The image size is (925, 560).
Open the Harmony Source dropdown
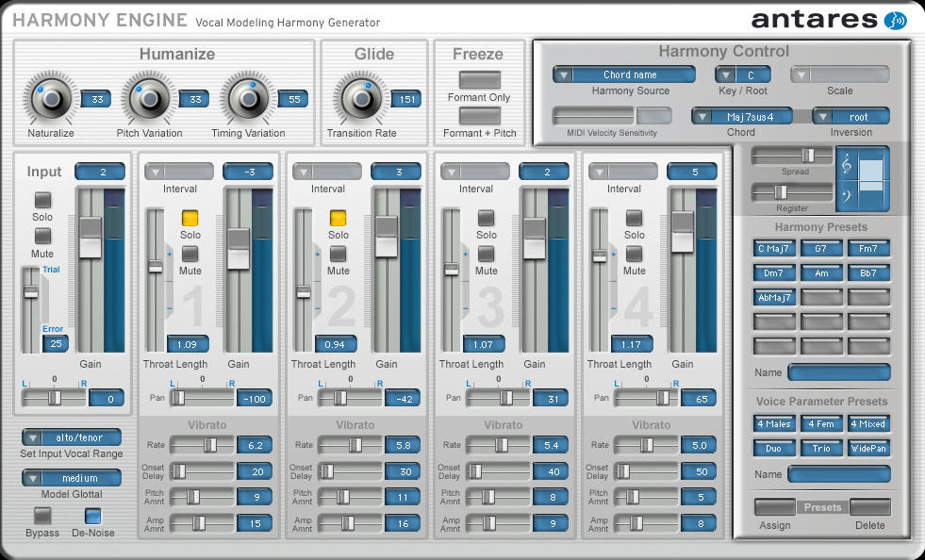(623, 74)
